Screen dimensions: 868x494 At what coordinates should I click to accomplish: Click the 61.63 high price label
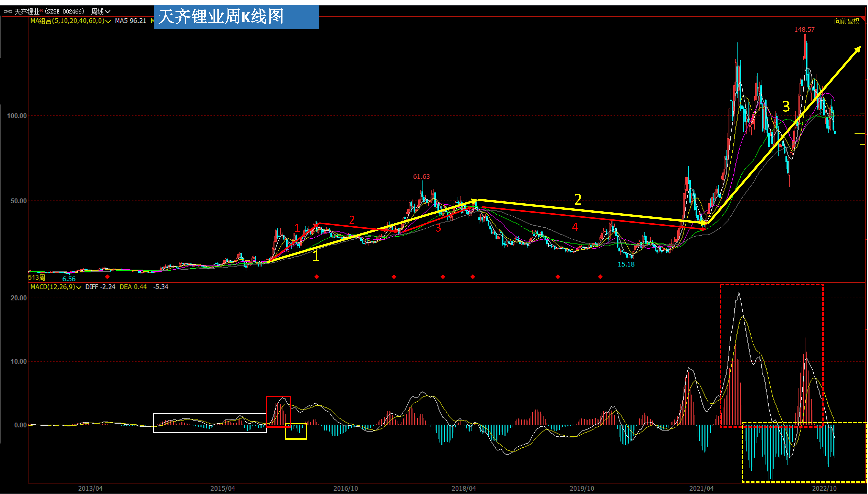421,176
